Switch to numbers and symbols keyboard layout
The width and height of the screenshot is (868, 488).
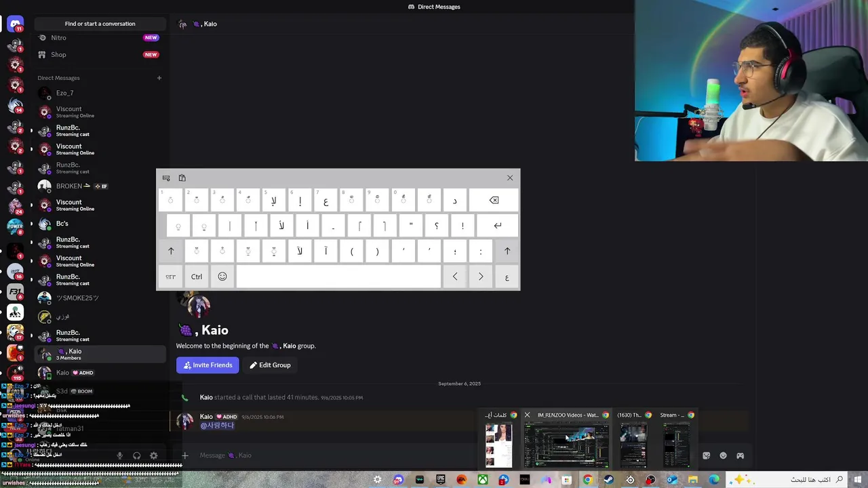click(171, 277)
